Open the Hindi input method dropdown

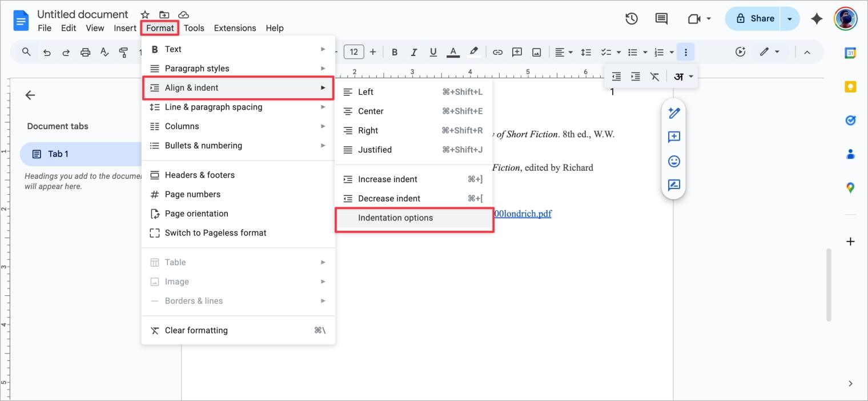click(x=683, y=76)
